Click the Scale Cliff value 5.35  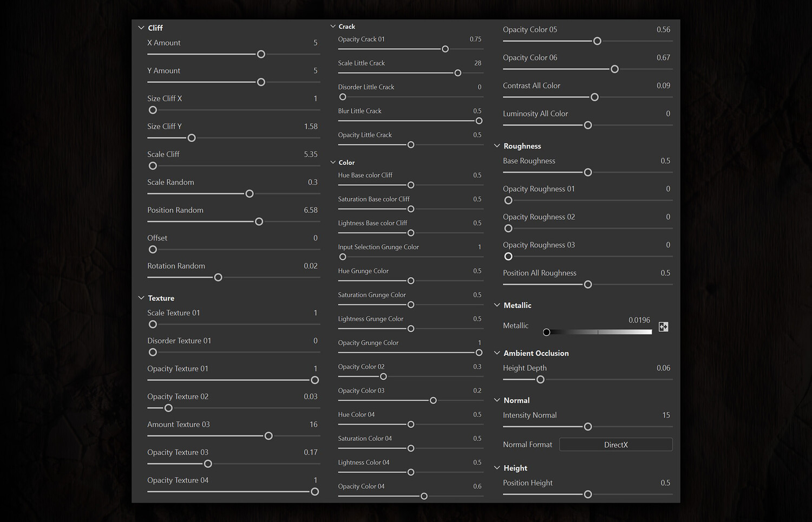pos(311,154)
